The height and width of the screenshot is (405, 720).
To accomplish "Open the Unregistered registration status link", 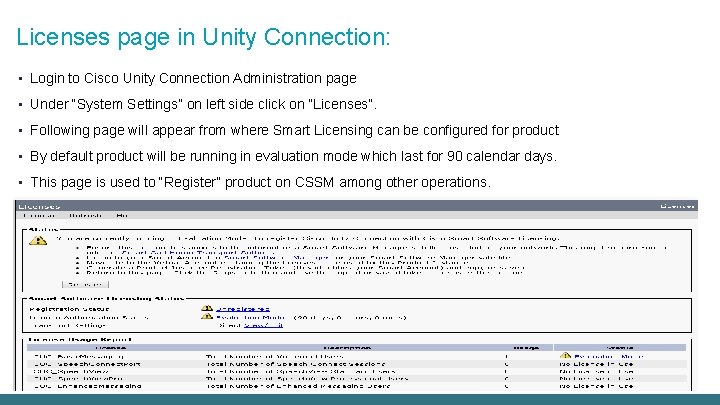I will tap(243, 309).
